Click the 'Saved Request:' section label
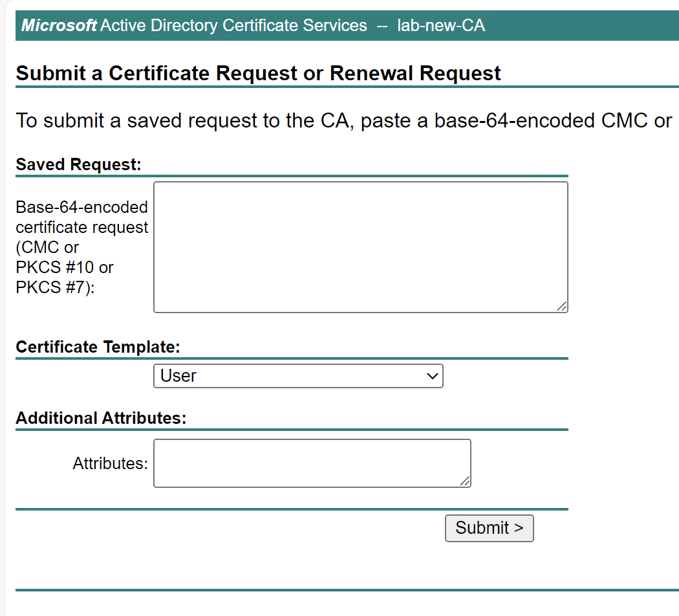Image resolution: width=679 pixels, height=616 pixels. coord(78,164)
